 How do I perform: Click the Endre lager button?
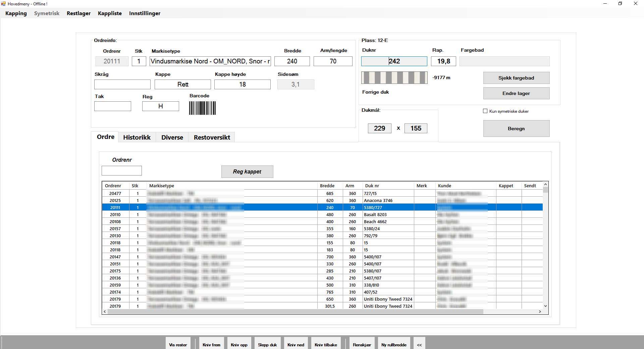coord(516,93)
